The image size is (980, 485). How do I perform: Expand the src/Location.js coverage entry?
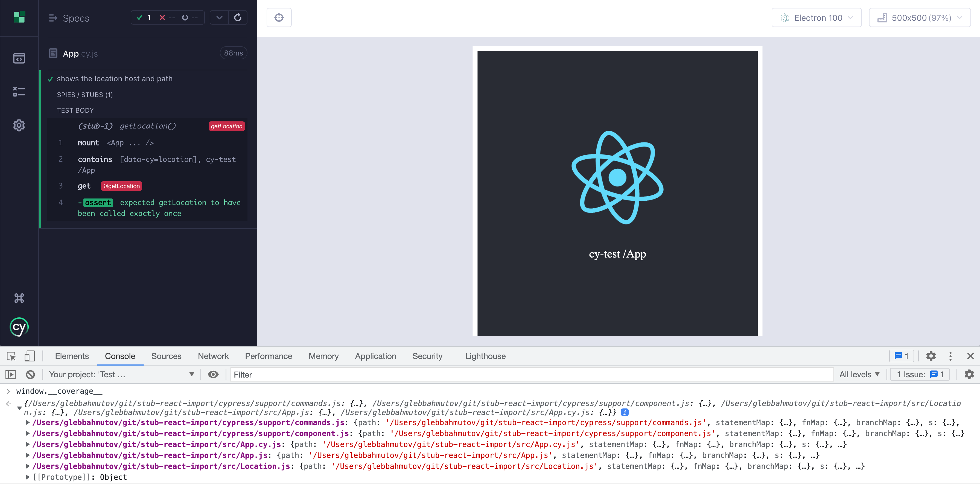pos(28,466)
